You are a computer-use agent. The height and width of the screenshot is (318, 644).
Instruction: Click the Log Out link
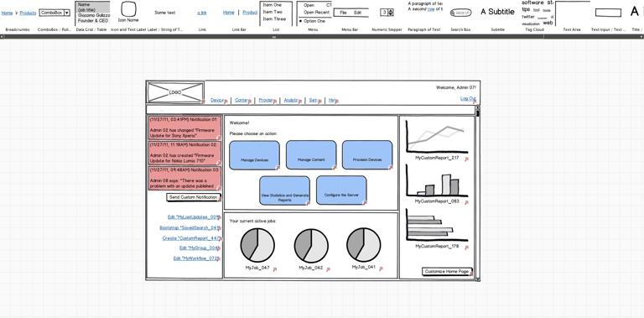coord(468,98)
